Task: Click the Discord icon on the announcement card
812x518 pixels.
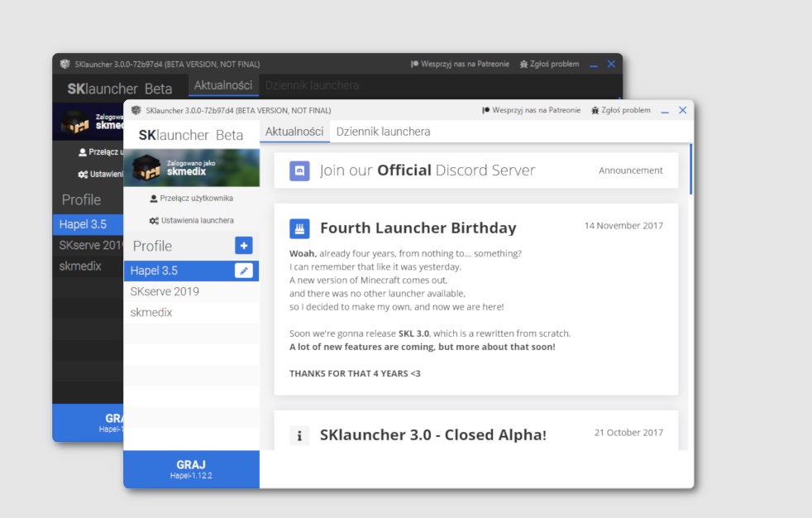Action: click(x=299, y=170)
